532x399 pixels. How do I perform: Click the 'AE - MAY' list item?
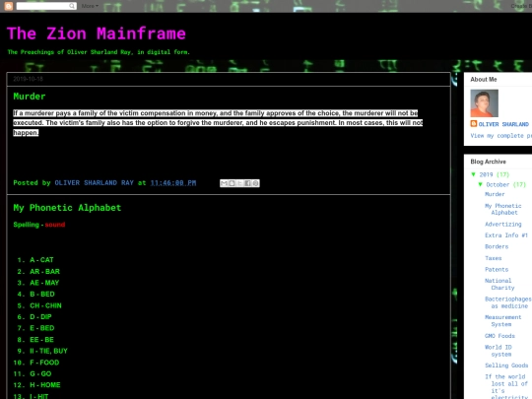point(44,283)
